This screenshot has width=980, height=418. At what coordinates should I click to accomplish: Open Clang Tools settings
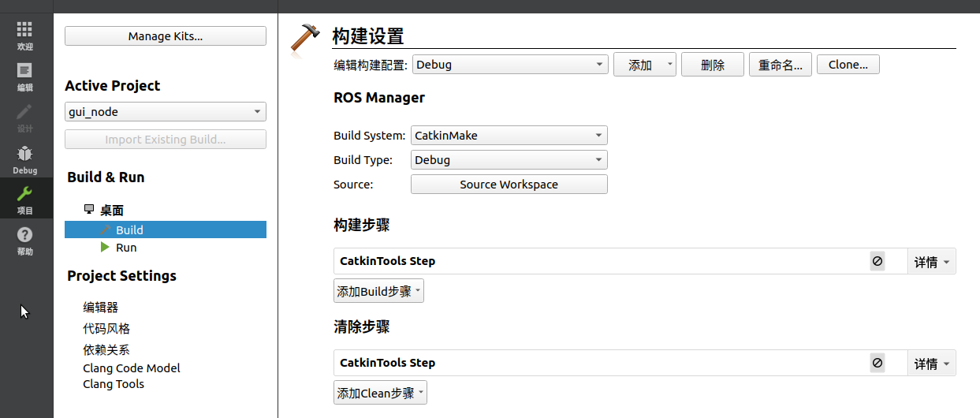(114, 384)
